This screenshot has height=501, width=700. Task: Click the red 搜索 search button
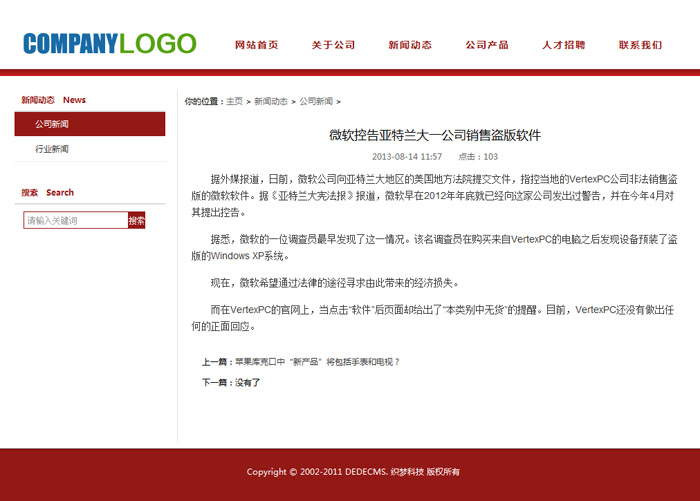click(x=137, y=220)
